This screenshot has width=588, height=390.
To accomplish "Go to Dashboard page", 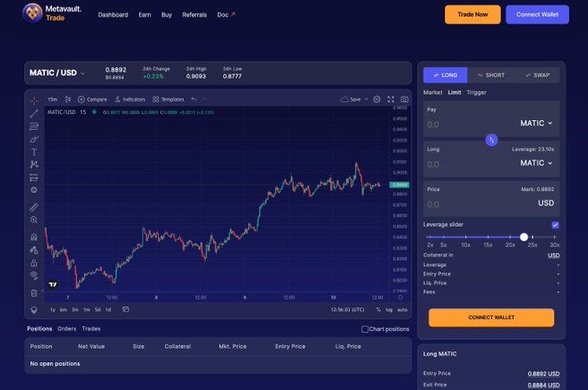I will pyautogui.click(x=113, y=15).
